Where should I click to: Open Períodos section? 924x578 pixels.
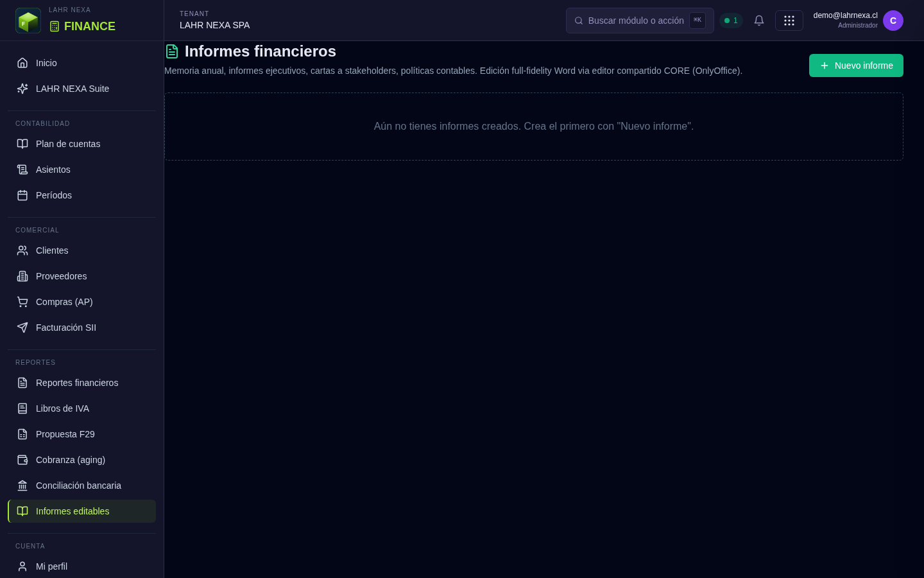[x=81, y=195]
